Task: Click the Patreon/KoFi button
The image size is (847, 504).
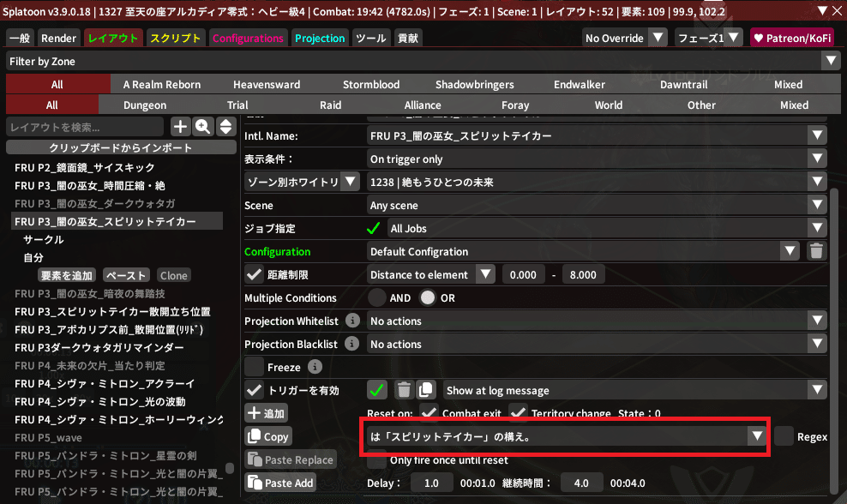Action: tap(792, 38)
